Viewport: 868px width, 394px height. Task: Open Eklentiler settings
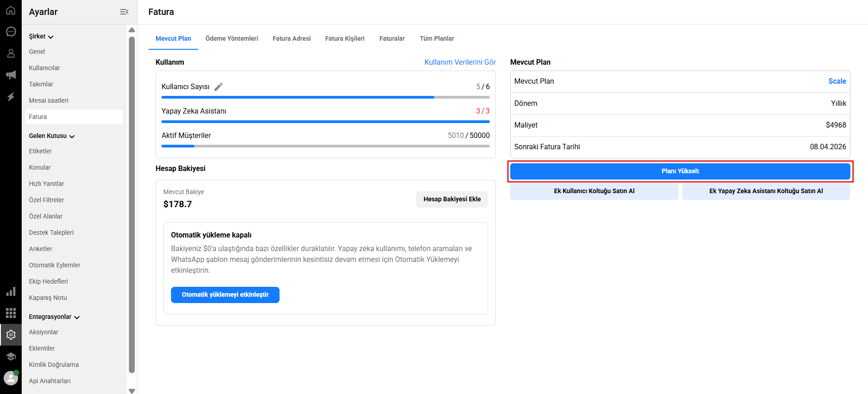(74, 348)
